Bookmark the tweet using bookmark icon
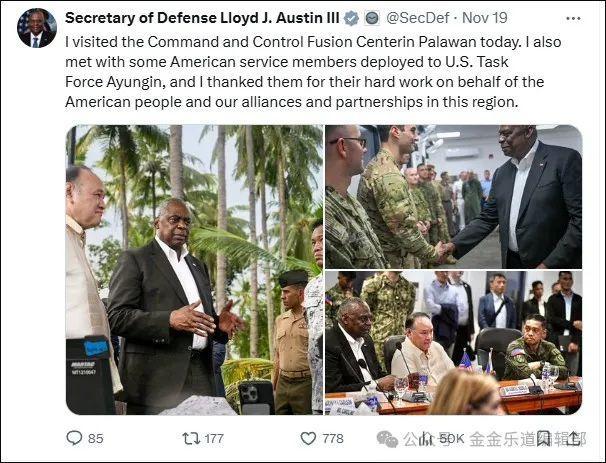The image size is (606, 463). (x=543, y=439)
